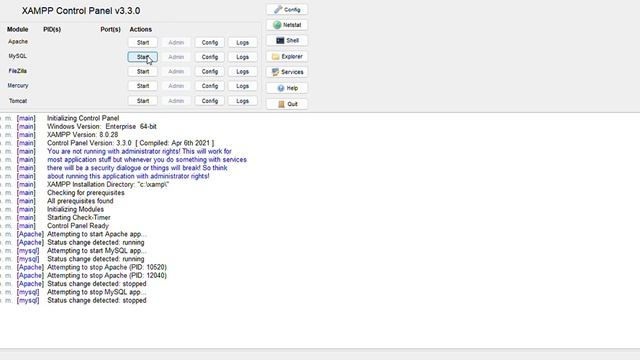Click the 'Windows Version: Enterprise 64-bit' line

click(102, 127)
